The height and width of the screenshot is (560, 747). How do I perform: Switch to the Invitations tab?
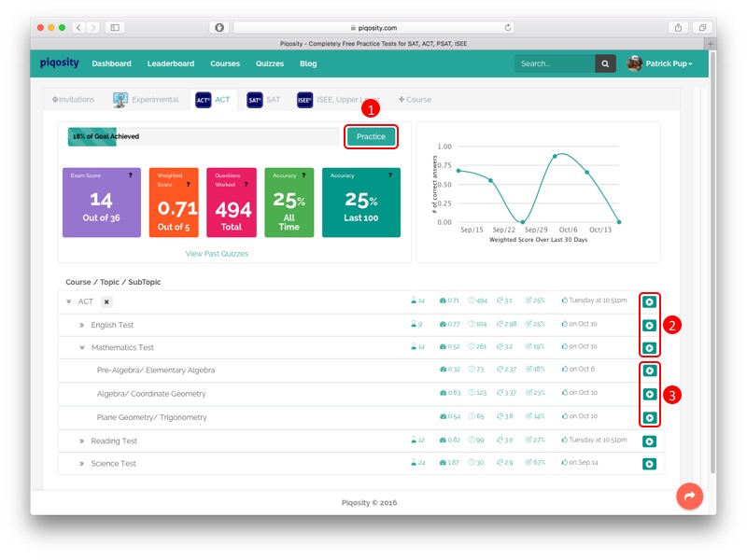click(x=74, y=100)
